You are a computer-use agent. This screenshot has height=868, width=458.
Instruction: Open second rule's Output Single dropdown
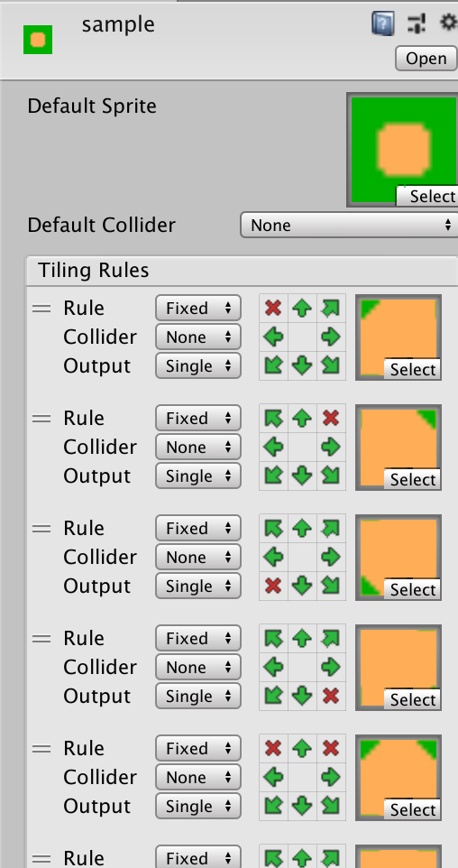coord(198,476)
